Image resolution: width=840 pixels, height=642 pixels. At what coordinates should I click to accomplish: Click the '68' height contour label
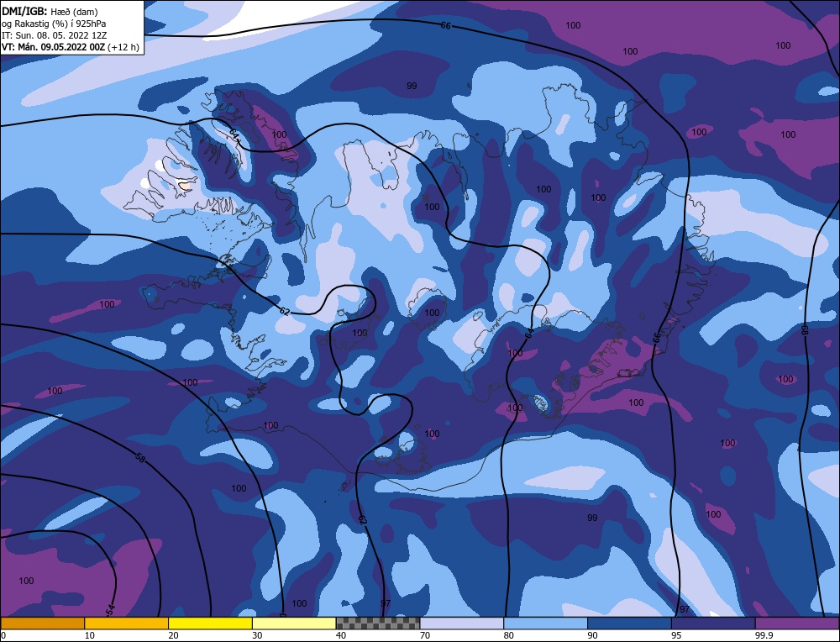[x=804, y=329]
